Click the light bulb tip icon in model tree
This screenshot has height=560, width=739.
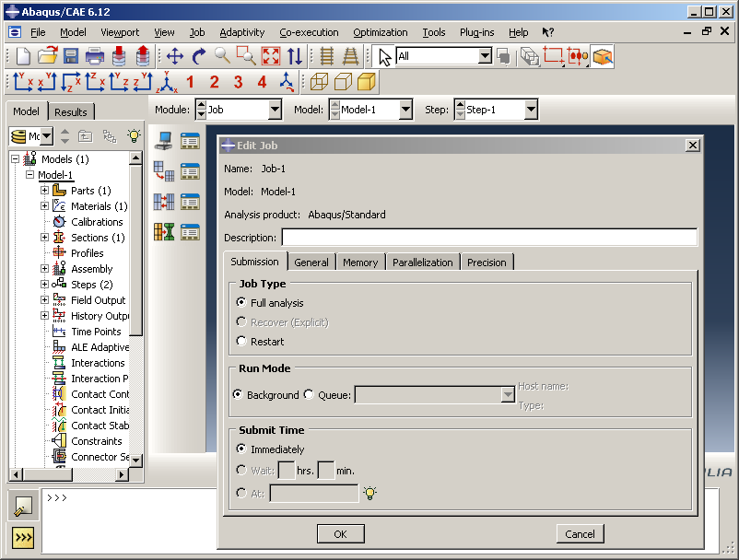click(x=134, y=136)
